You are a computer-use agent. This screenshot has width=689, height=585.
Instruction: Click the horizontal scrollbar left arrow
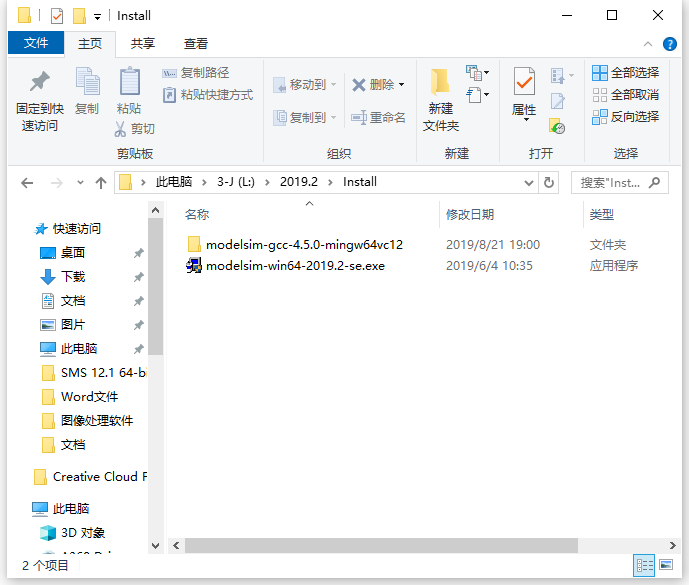pos(176,545)
